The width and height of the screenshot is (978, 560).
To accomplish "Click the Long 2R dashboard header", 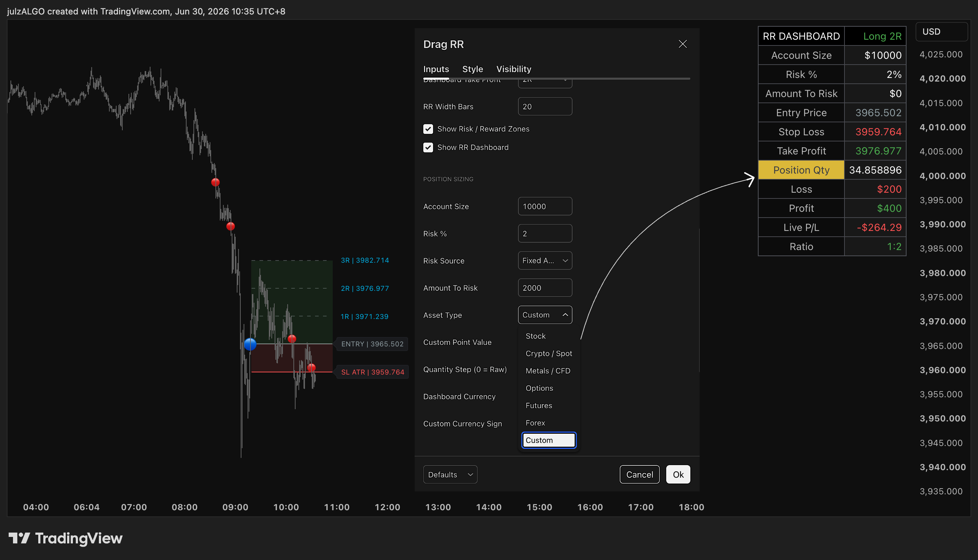I will (x=882, y=36).
